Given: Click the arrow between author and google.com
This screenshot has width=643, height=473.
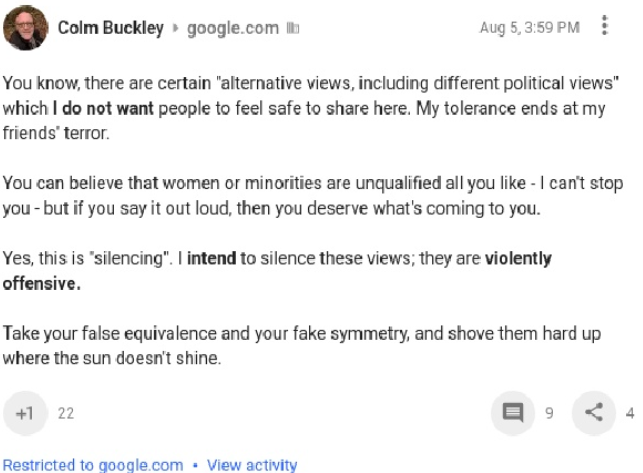Looking at the screenshot, I should pos(176,28).
